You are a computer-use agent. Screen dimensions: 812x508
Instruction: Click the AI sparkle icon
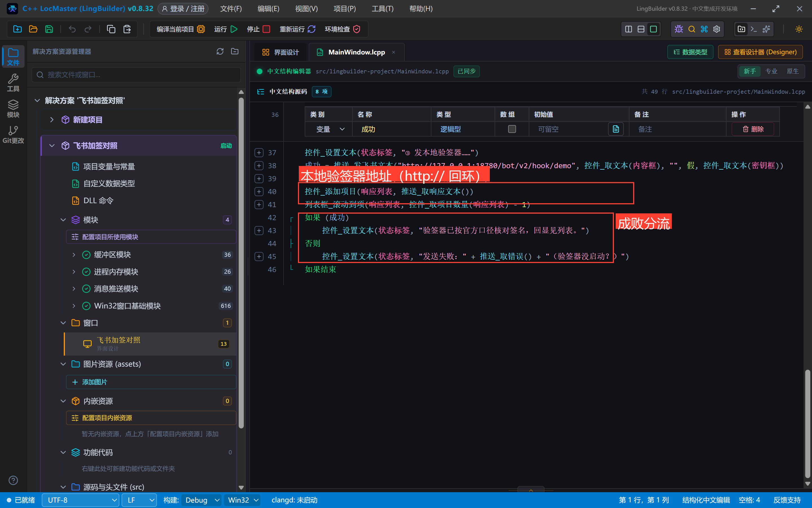(x=767, y=29)
